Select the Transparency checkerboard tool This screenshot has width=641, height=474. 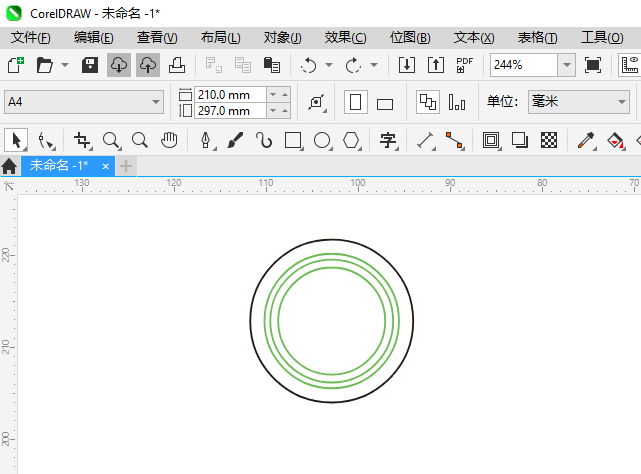coord(549,141)
